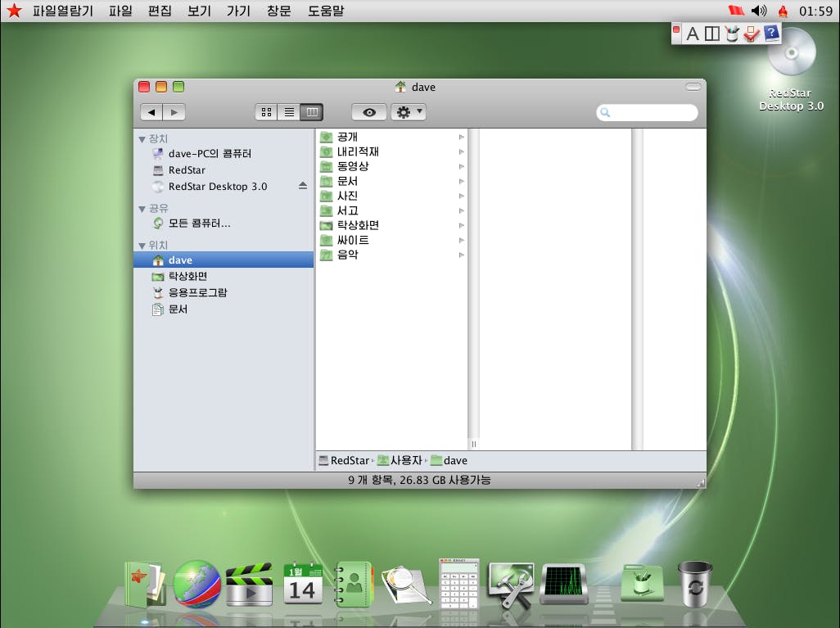Select 응용프로그람 in sidebar

click(x=224, y=292)
